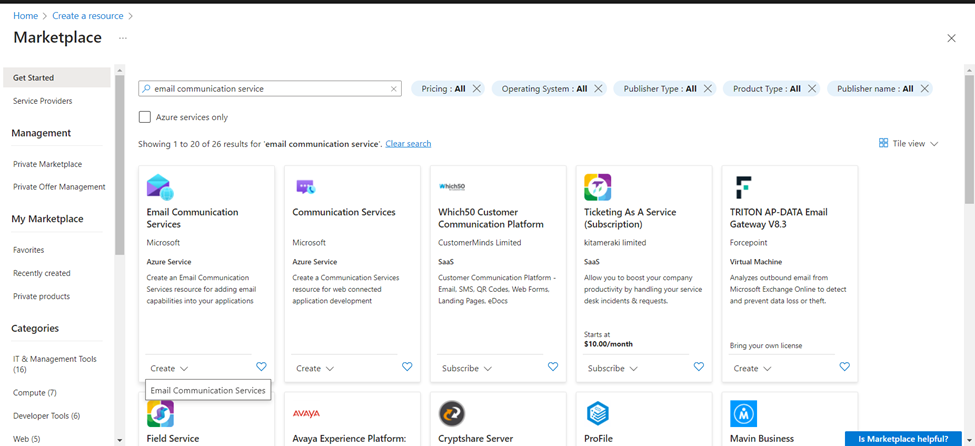The width and height of the screenshot is (975, 446).
Task: Select the Avaya logo icon
Action: click(x=306, y=414)
